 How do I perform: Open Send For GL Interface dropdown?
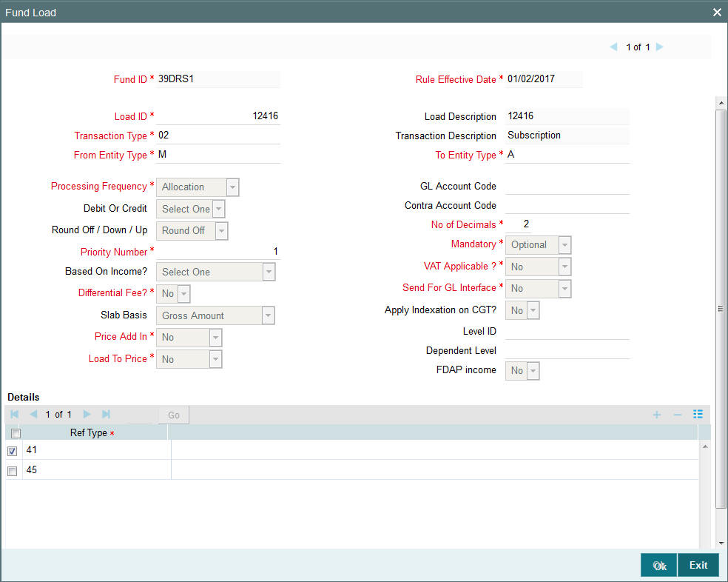click(x=538, y=289)
